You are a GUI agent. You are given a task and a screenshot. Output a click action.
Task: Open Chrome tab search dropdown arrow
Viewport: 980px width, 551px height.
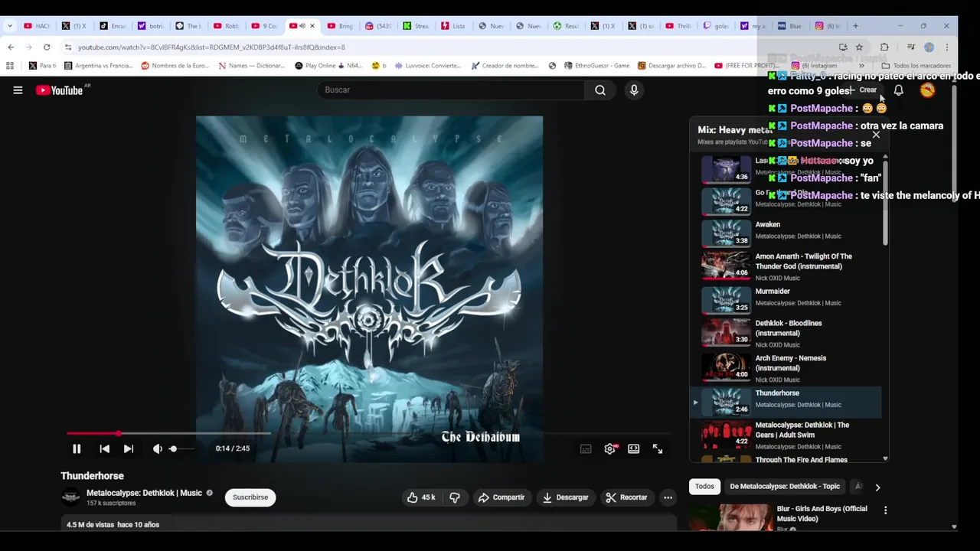9,26
